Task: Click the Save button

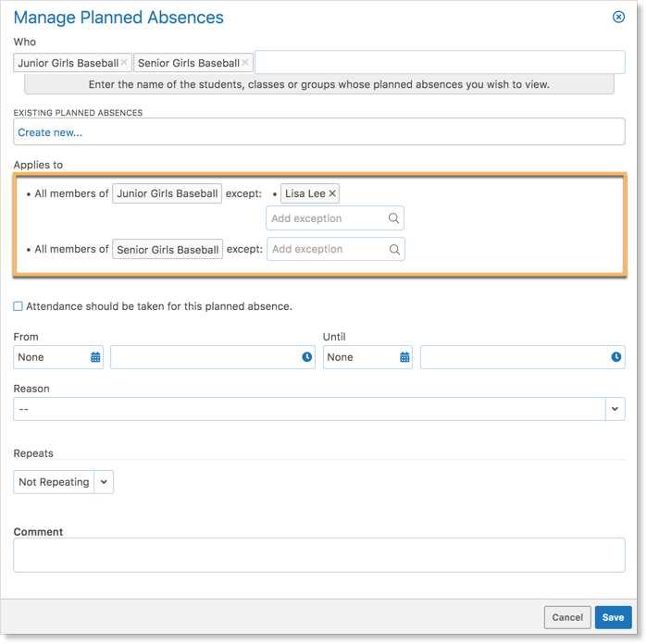Action: coord(612,617)
